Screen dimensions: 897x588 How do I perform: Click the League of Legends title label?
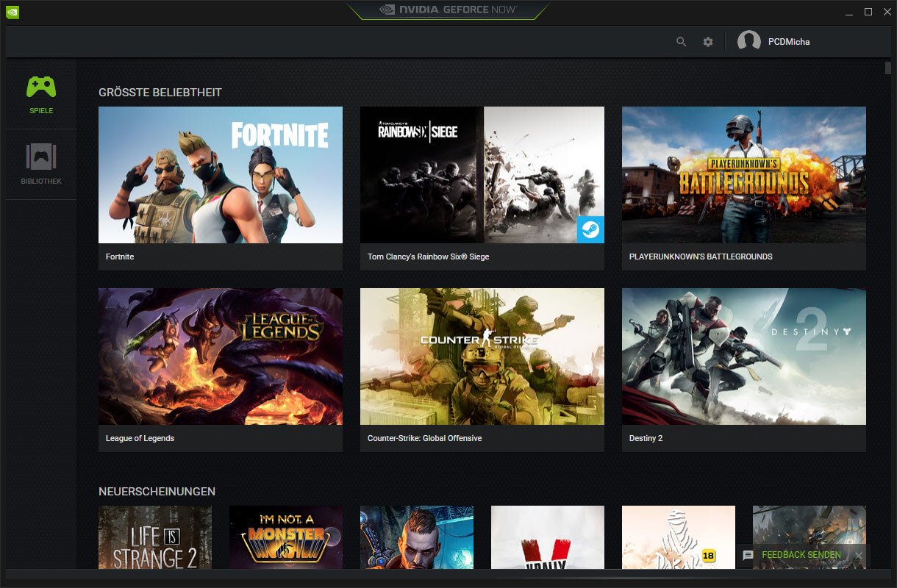140,439
